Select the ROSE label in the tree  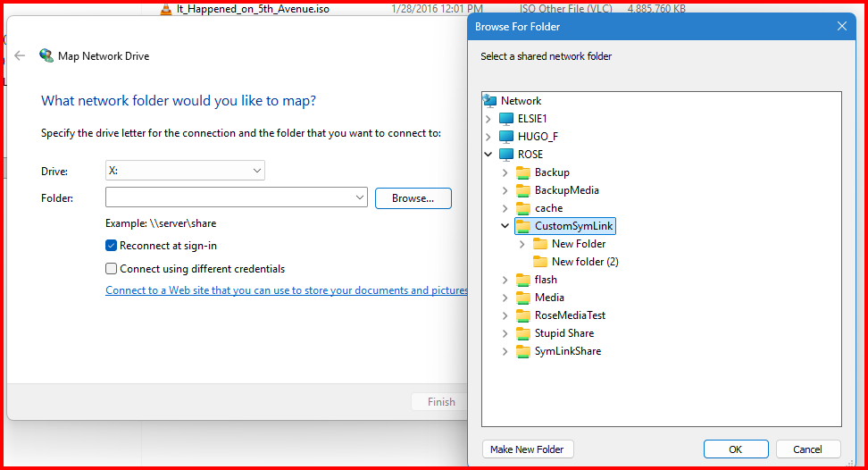(x=530, y=154)
